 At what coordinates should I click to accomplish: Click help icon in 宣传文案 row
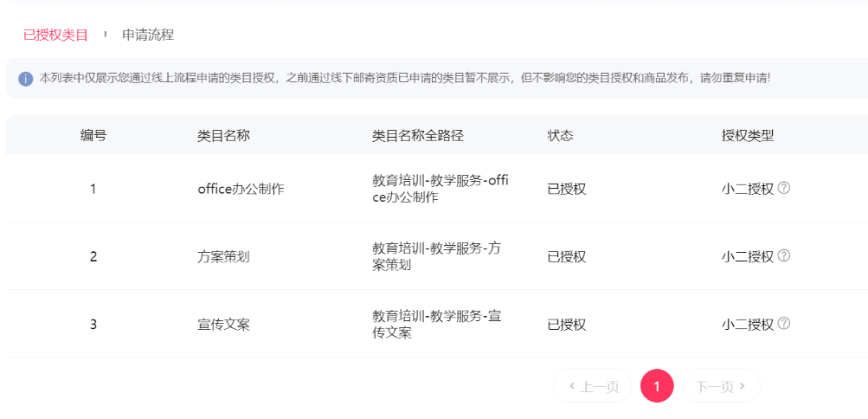pos(784,323)
